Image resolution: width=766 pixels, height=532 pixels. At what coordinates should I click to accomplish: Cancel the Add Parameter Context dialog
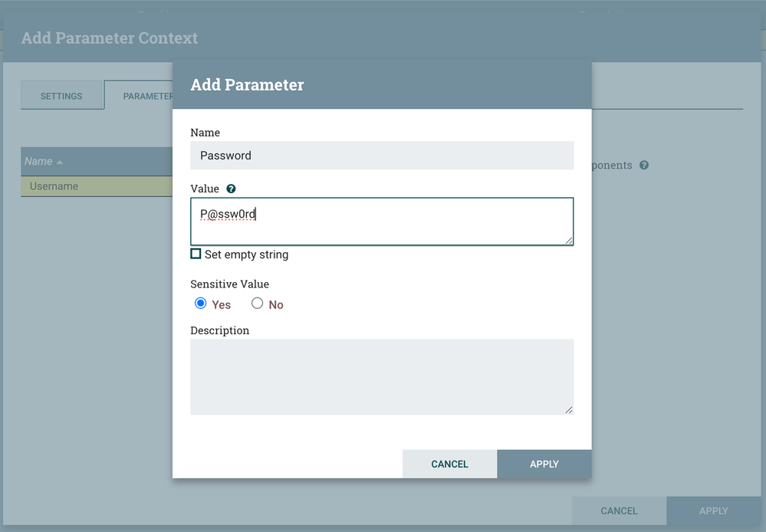[x=619, y=511]
